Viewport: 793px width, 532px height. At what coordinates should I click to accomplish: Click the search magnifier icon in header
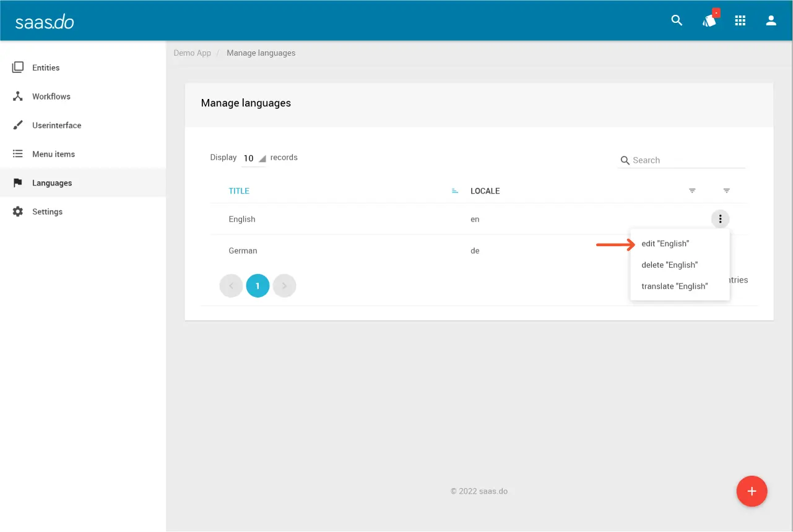pos(677,20)
